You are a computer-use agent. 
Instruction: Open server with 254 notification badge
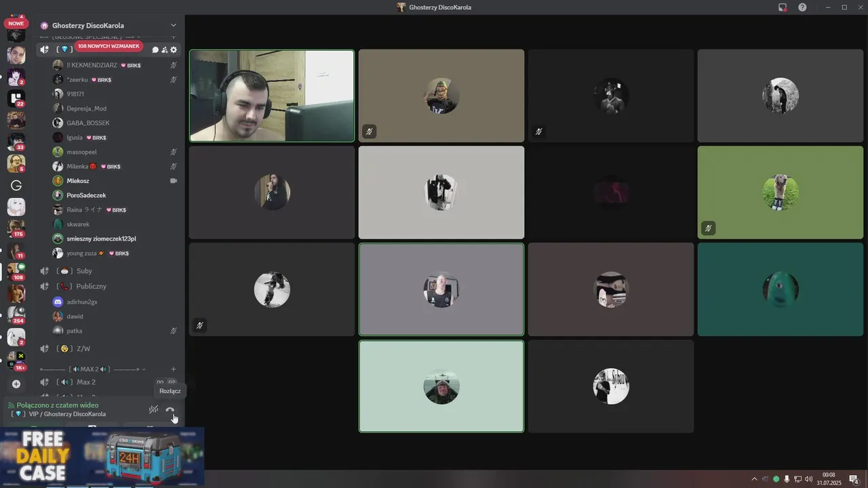(x=16, y=315)
